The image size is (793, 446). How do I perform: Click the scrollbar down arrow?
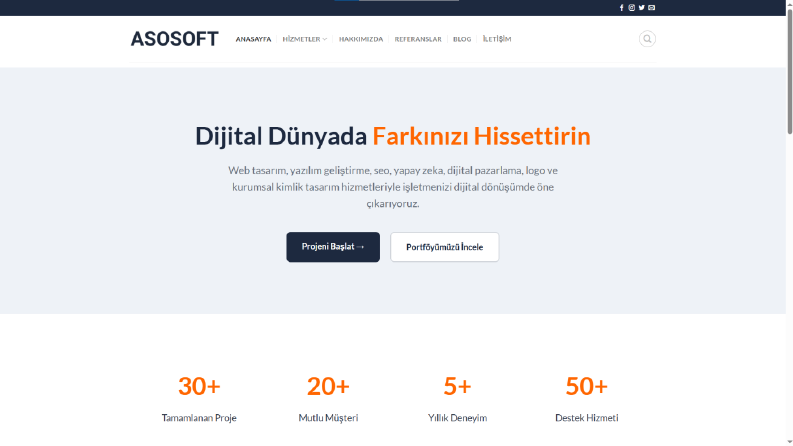pos(789,442)
